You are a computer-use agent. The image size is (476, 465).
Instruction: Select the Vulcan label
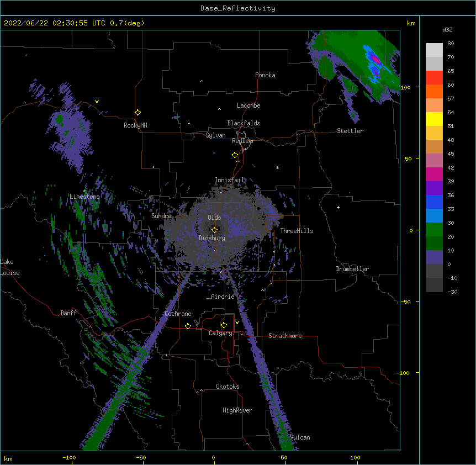[300, 437]
